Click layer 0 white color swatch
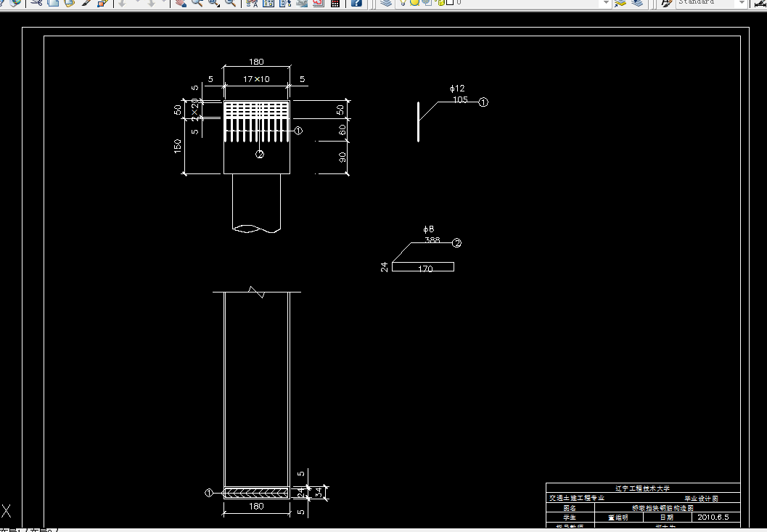Viewport: 767px width, 532px height. tap(450, 2)
